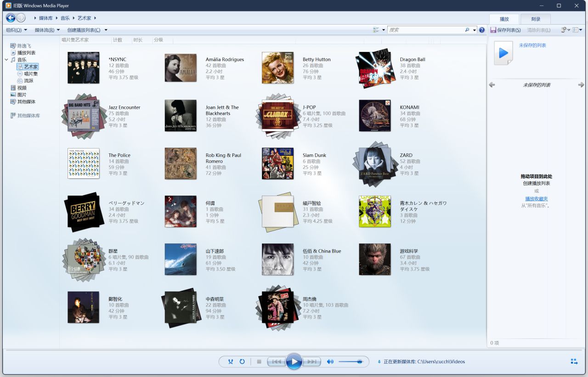Go back with the blue Back arrow
Image resolution: width=588 pixels, height=377 pixels.
[x=11, y=18]
